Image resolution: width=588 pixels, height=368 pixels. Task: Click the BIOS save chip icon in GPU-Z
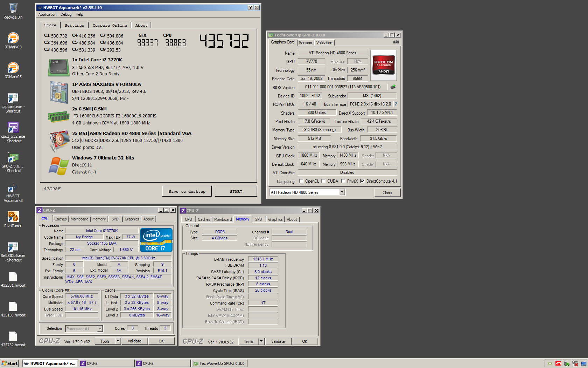point(393,87)
